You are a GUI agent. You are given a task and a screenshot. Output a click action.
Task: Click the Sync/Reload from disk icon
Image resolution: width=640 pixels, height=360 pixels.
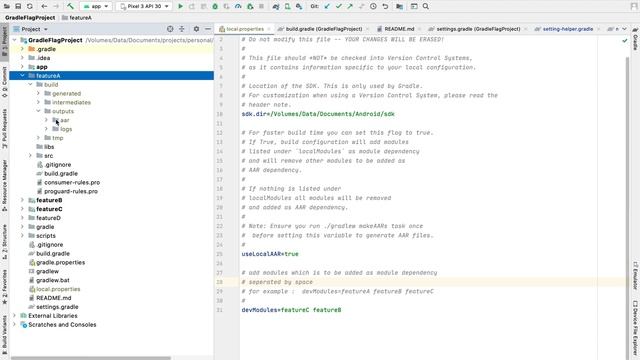coord(29,7)
